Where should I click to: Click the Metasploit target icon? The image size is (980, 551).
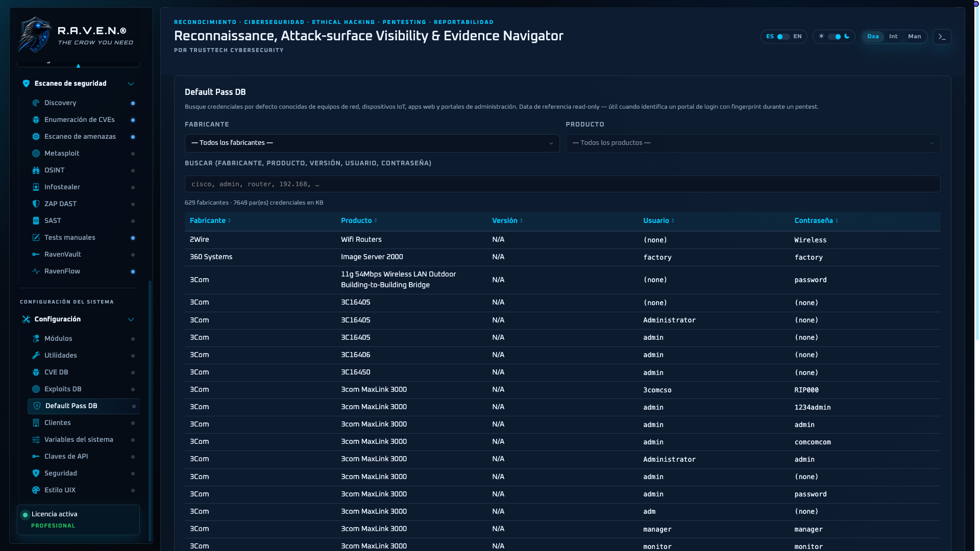coord(36,154)
